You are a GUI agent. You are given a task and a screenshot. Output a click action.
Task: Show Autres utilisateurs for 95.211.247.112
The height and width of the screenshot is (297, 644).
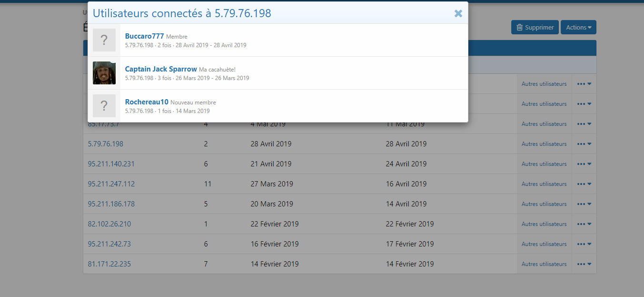click(544, 184)
